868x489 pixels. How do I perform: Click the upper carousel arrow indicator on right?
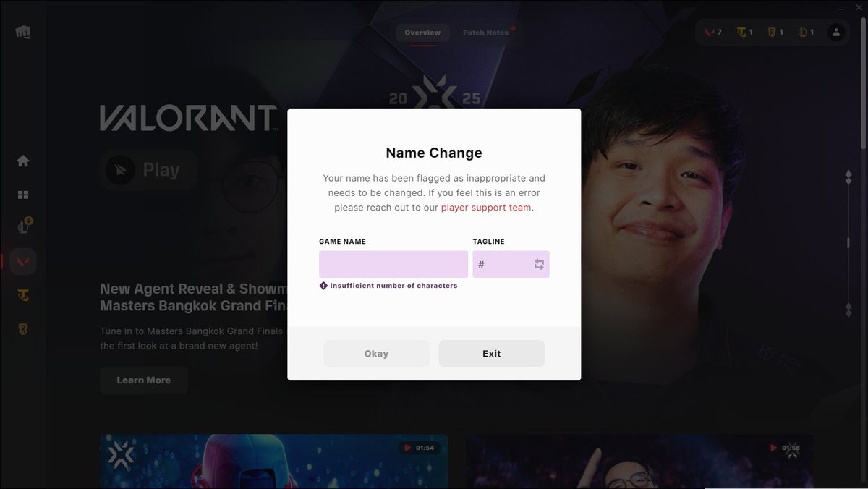(x=848, y=179)
